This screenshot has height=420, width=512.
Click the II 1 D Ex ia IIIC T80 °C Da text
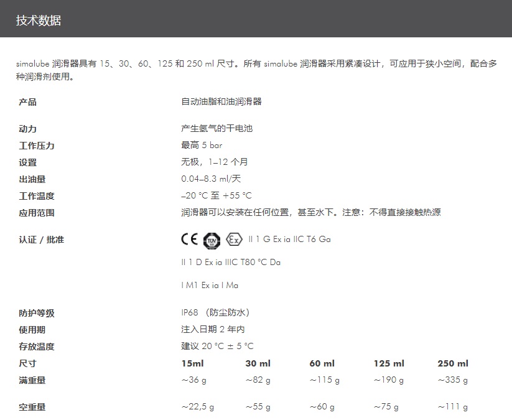(231, 262)
